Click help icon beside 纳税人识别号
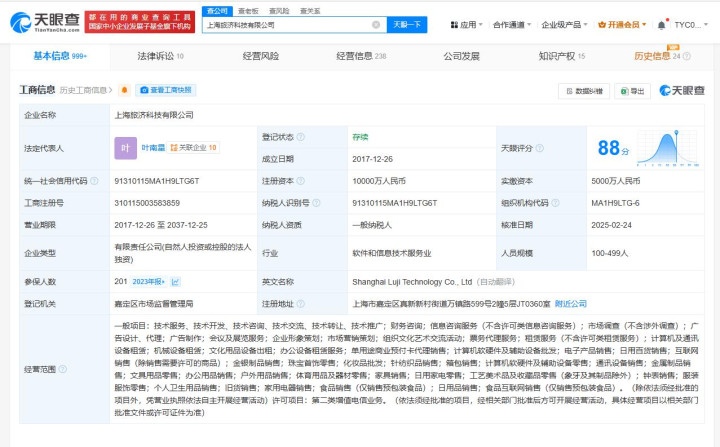 pos(316,203)
